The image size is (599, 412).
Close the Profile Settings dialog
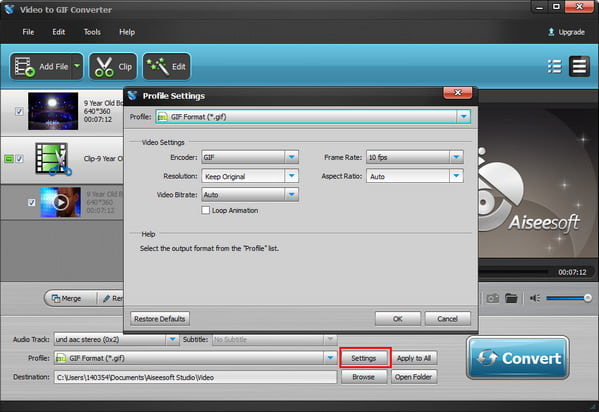(x=458, y=92)
